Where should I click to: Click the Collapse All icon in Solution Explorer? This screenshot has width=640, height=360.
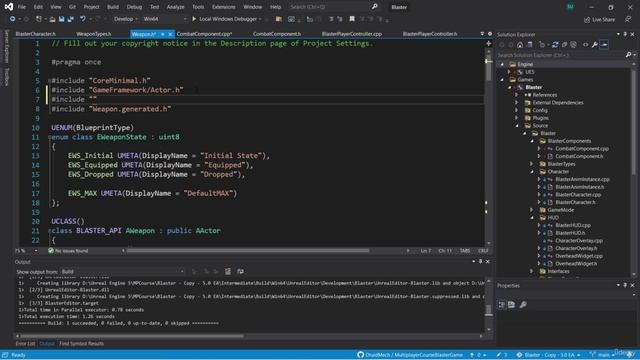pyautogui.click(x=564, y=44)
